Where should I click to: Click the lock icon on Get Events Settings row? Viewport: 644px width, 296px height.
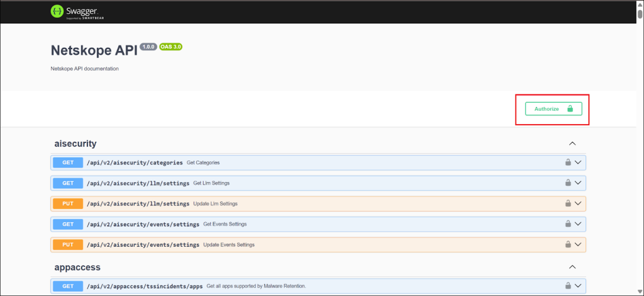pyautogui.click(x=568, y=224)
